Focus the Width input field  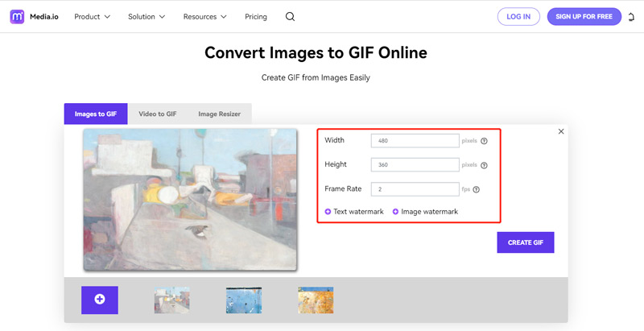tap(415, 140)
